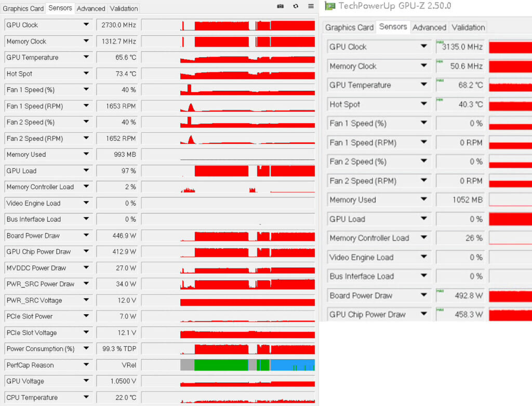Open Hot Spot sensor dropdown in left window

point(86,73)
